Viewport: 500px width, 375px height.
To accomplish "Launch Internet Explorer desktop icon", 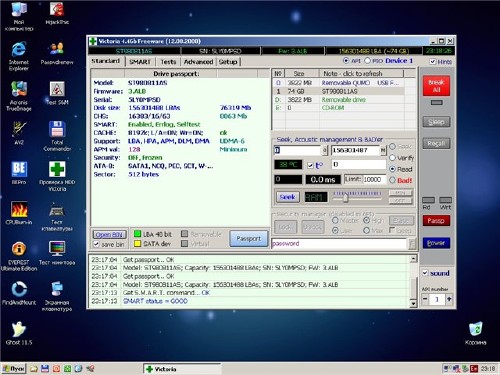I will (x=19, y=56).
